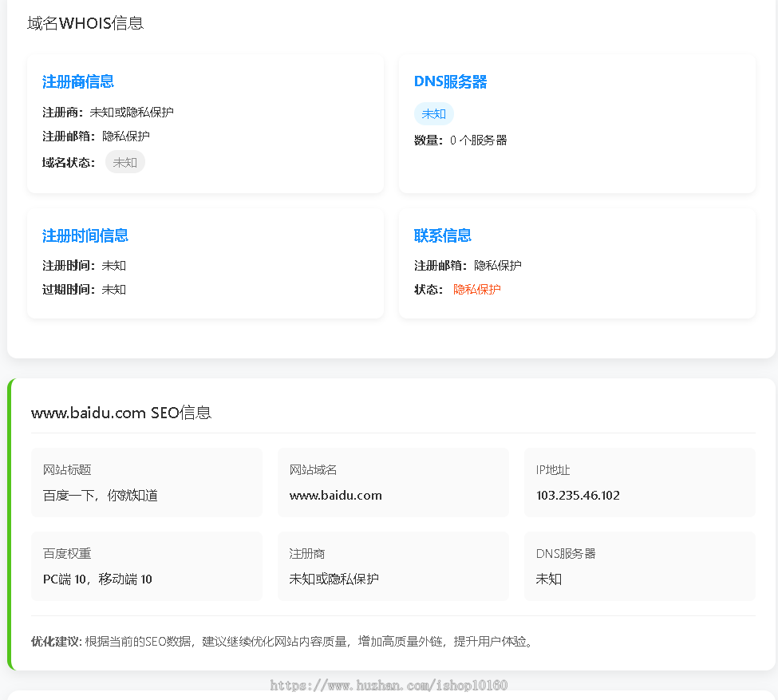Viewport: 778px width, 700px height.
Task: Click the DNS服务器 label in SEO section
Action: click(566, 554)
